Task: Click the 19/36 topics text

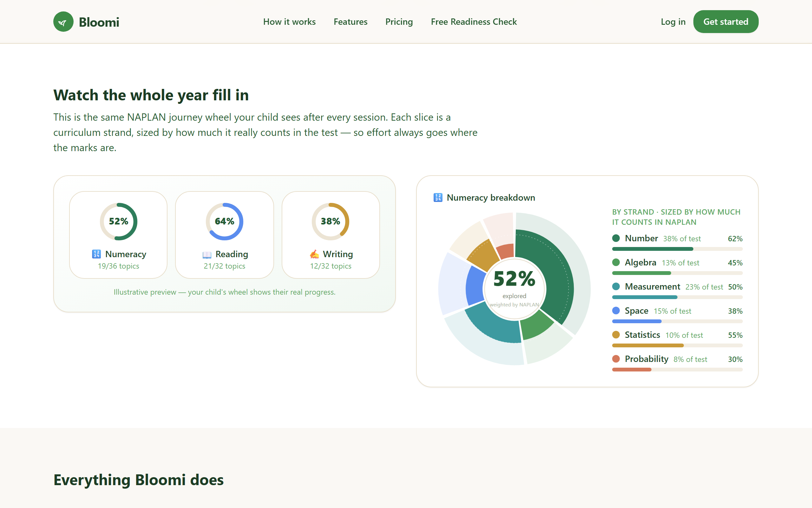Action: coord(118,266)
